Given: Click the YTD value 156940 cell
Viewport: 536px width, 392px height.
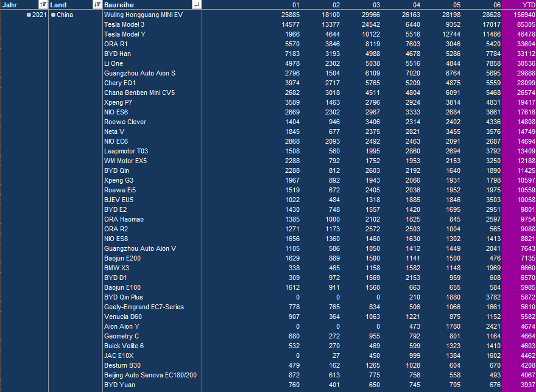Looking at the screenshot, I should pyautogui.click(x=524, y=15).
